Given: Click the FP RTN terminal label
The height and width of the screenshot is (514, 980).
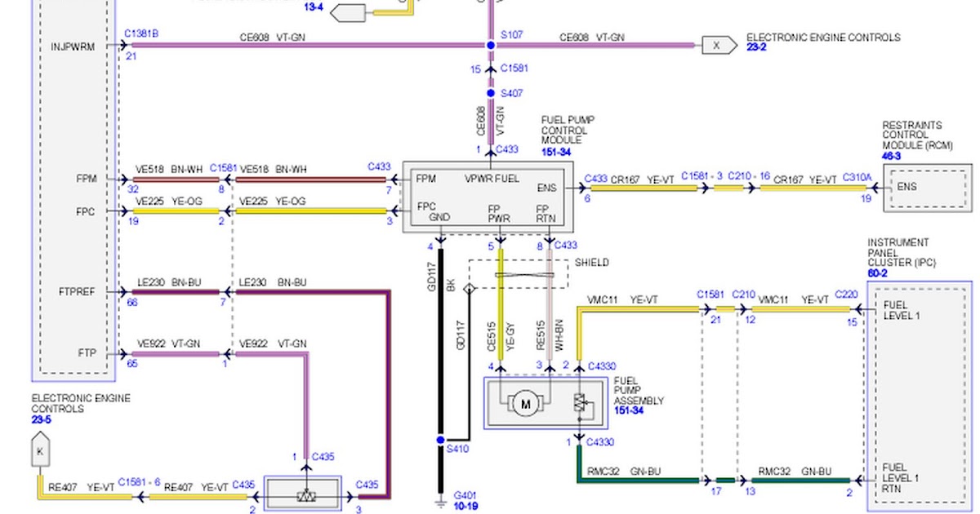Looking at the screenshot, I should (x=546, y=214).
